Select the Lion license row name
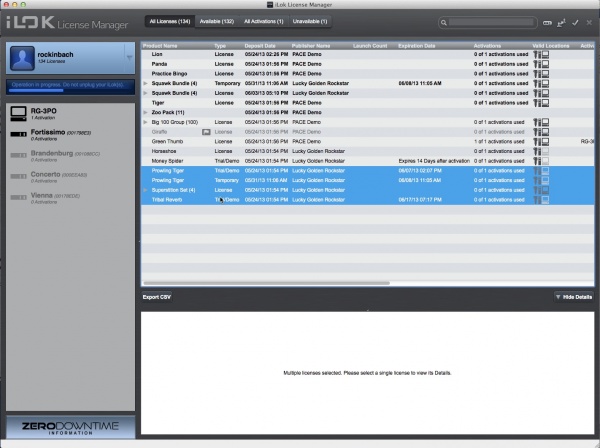Screen dimensions: 600x448 pyautogui.click(x=157, y=54)
